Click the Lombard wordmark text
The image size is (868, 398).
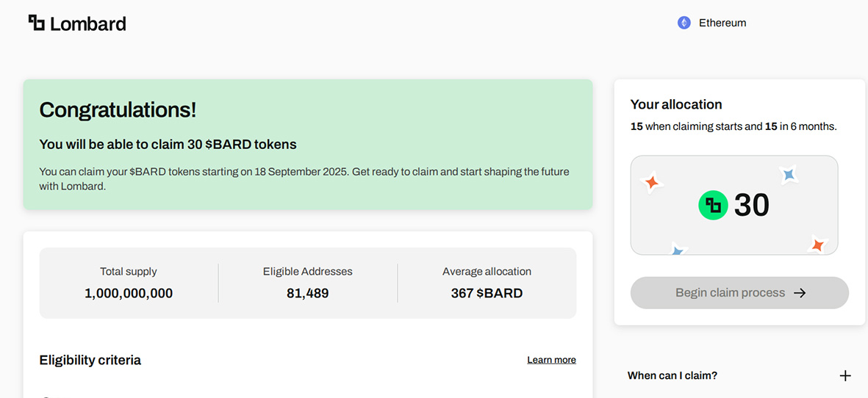[88, 23]
